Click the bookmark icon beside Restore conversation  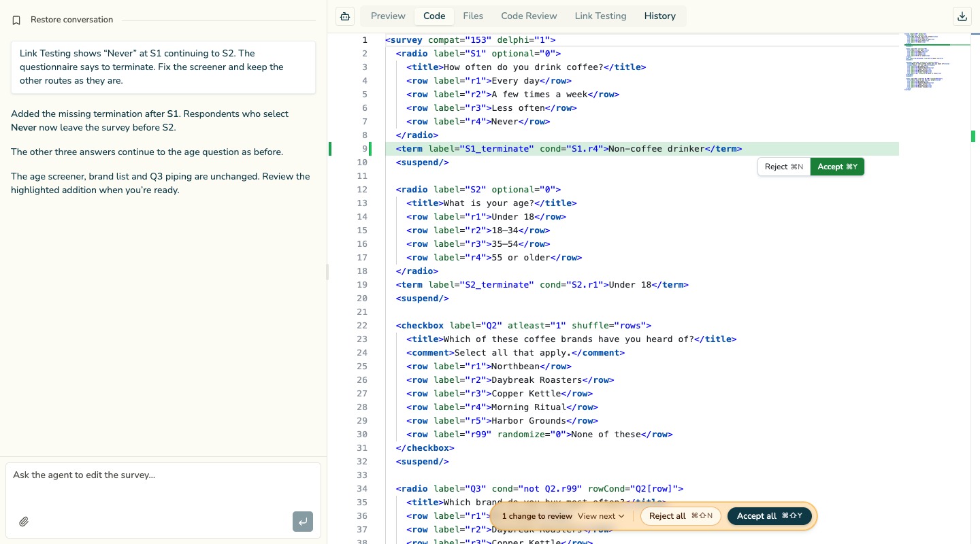point(16,20)
